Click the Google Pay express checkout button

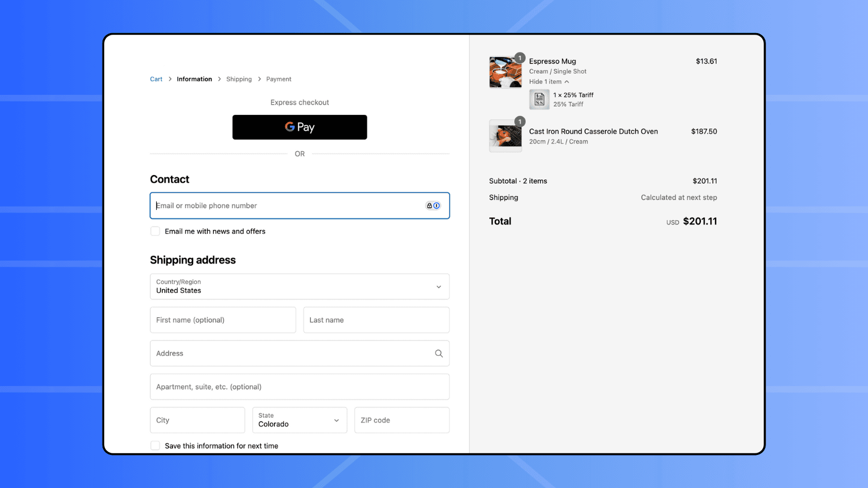point(299,127)
